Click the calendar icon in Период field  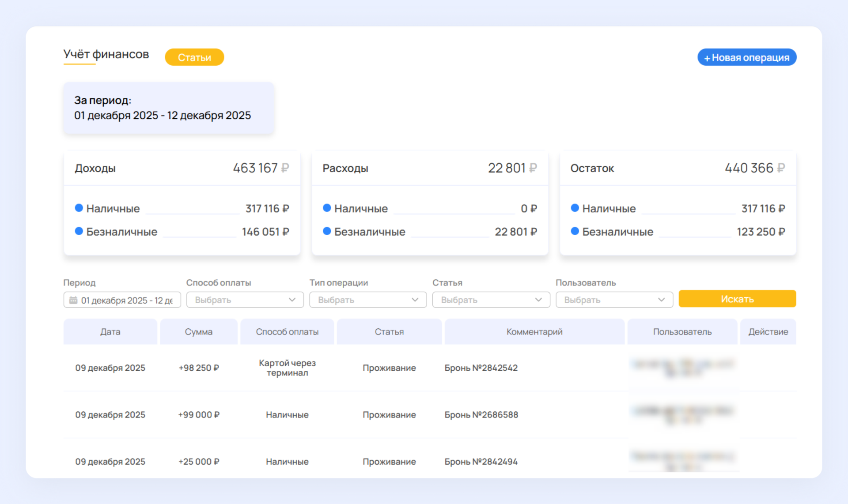point(73,300)
